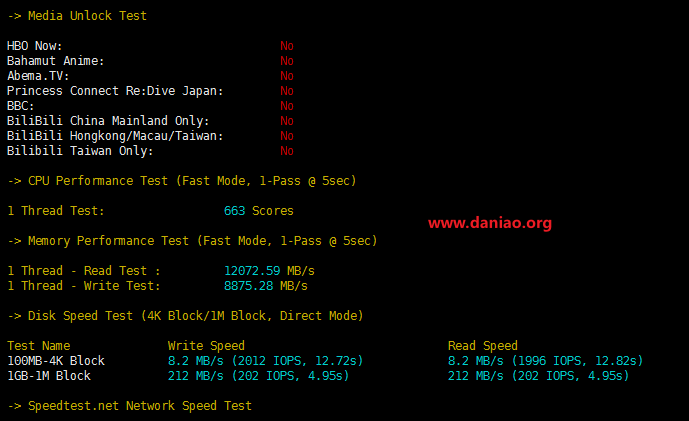Click the HBO Now label
Viewport: 689px width, 421px height.
(x=35, y=46)
